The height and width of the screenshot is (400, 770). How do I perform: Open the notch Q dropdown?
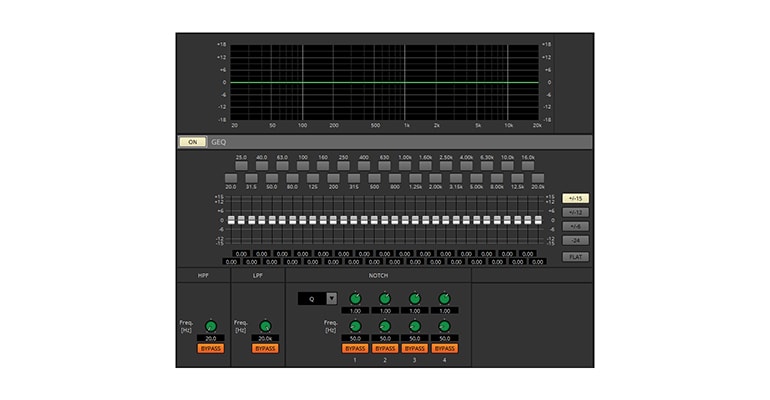click(x=331, y=298)
